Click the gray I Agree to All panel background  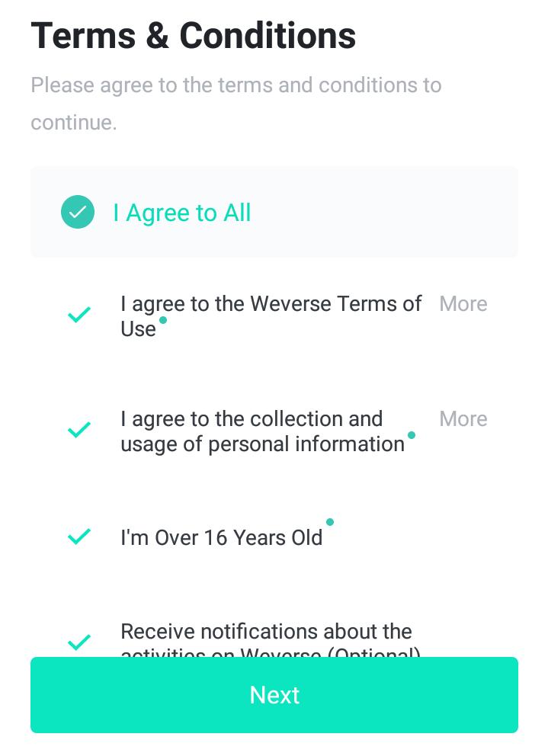pos(386,212)
